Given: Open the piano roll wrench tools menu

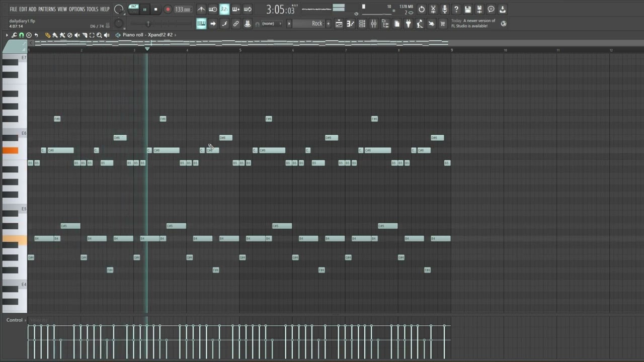Looking at the screenshot, I should coord(14,35).
